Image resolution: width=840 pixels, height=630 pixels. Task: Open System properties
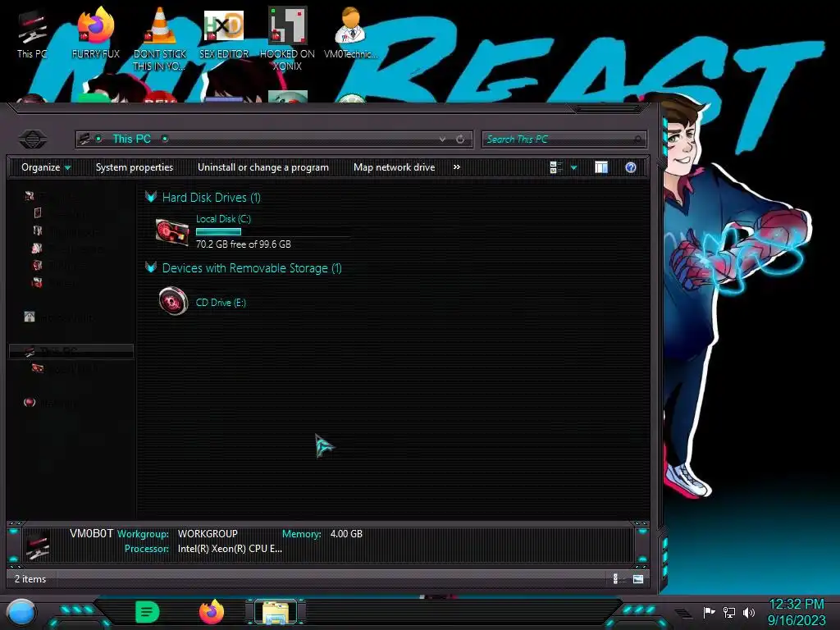(135, 167)
